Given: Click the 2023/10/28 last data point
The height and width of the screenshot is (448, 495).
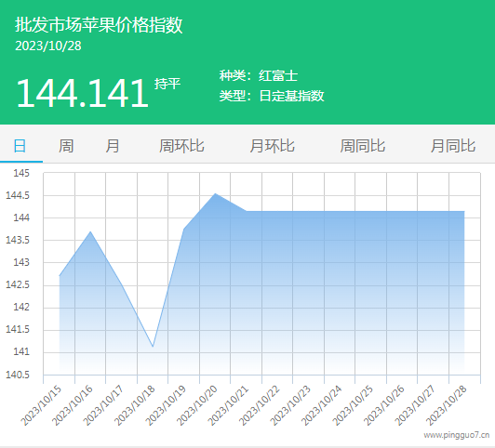Looking at the screenshot, I should (464, 211).
